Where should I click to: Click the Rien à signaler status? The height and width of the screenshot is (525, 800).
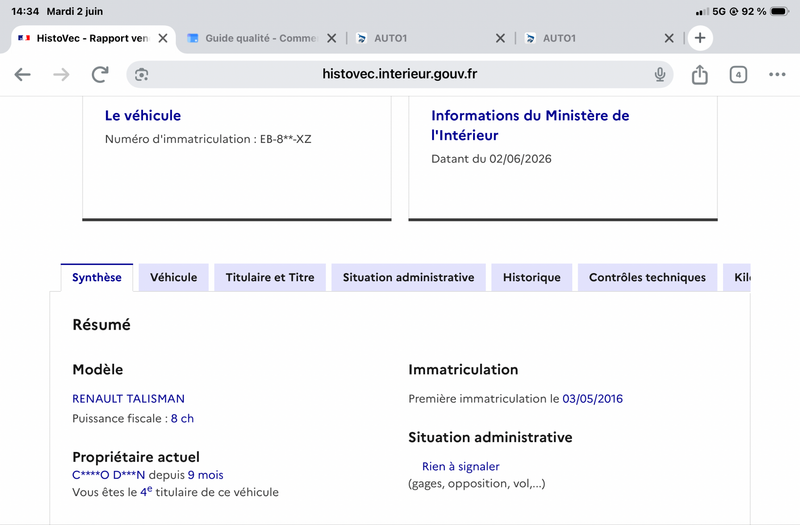pos(461,466)
